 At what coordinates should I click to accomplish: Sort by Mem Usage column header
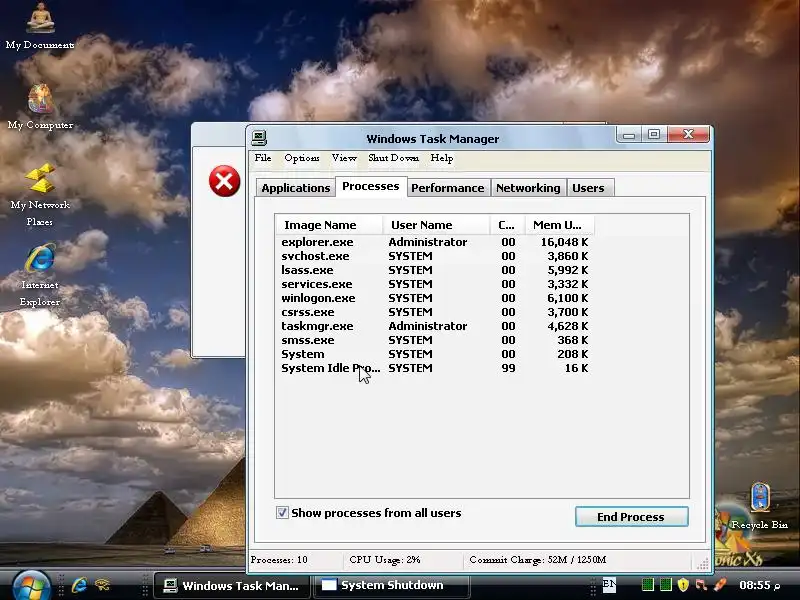tap(560, 225)
